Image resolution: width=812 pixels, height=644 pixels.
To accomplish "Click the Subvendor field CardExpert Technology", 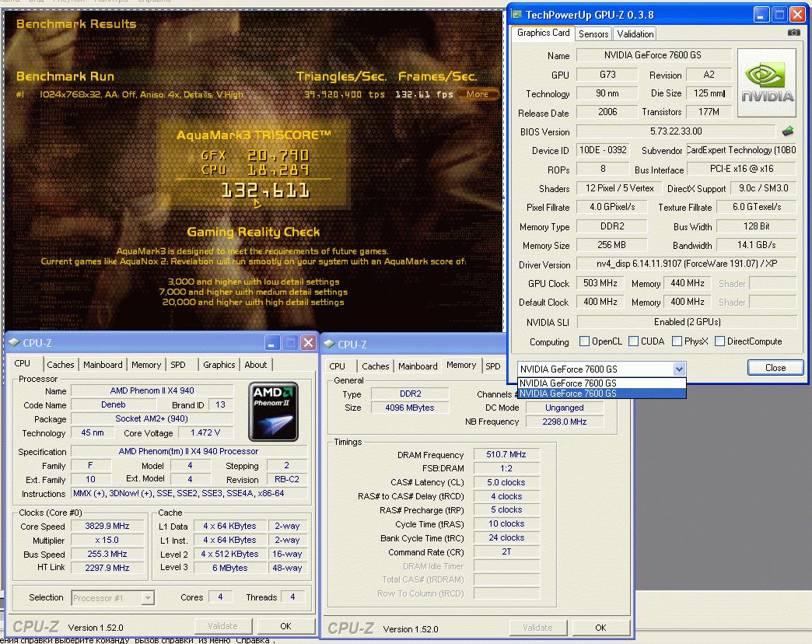I will click(x=741, y=150).
